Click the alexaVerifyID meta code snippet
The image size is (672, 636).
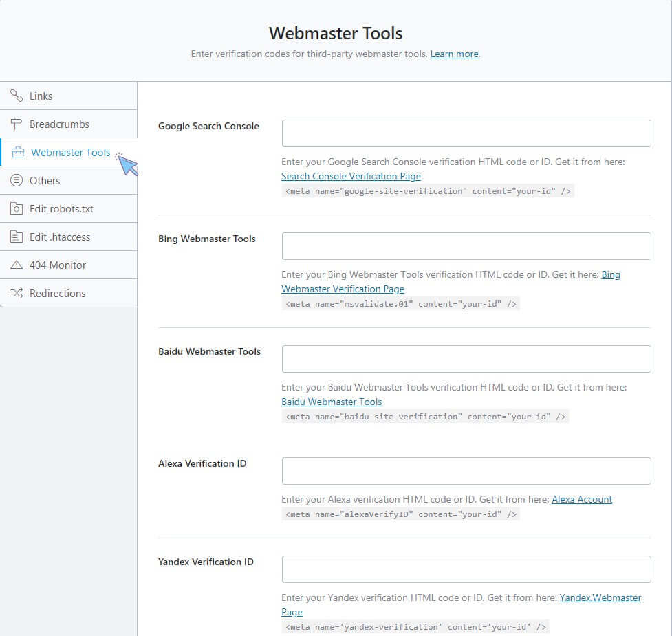(401, 514)
